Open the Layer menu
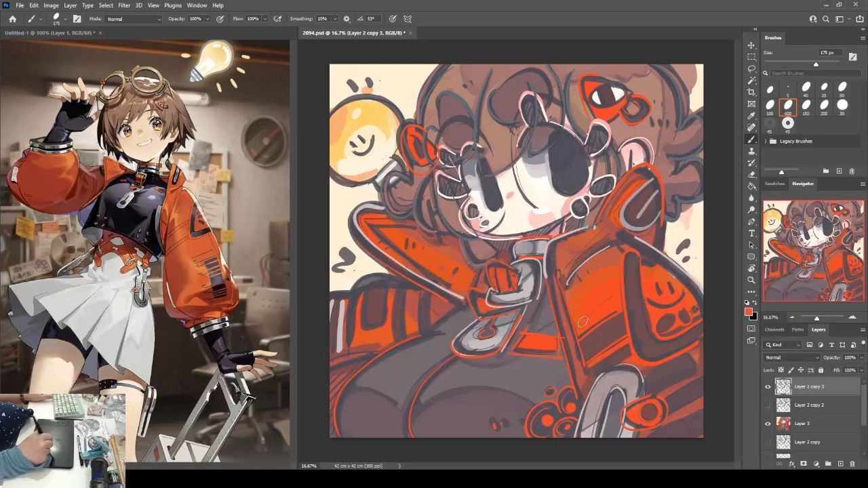 pos(70,5)
